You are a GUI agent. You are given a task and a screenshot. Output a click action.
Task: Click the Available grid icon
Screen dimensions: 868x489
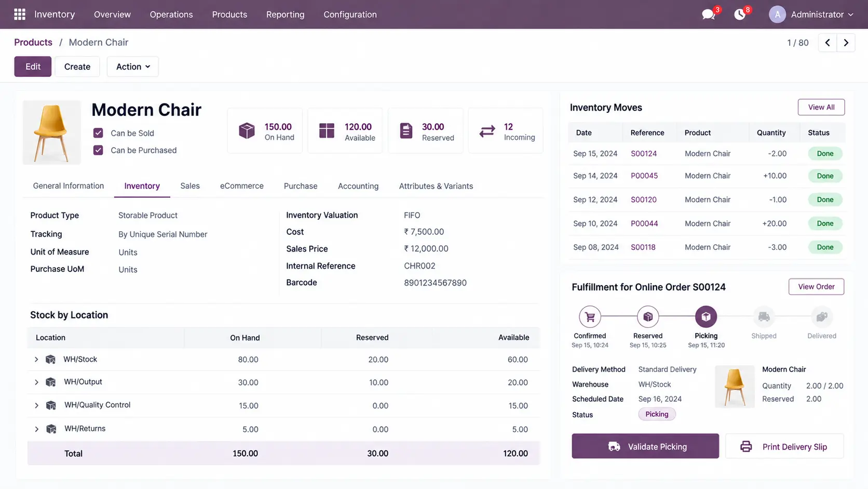327,131
